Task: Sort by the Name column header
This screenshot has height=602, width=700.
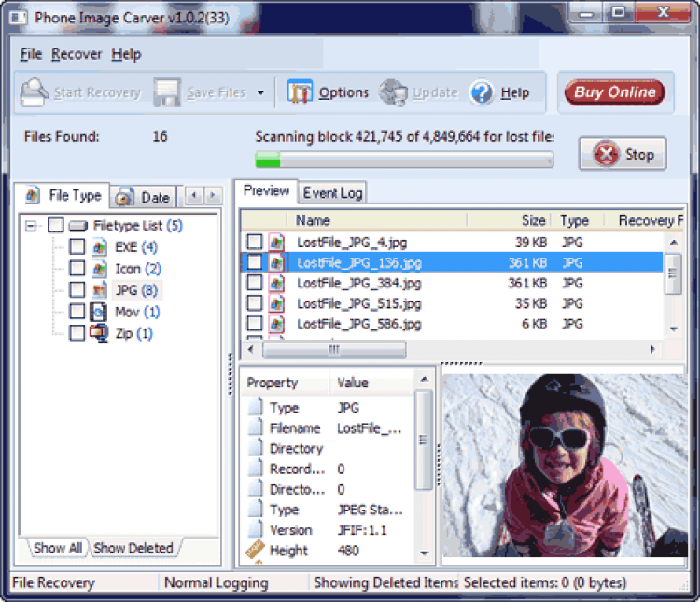Action: point(377,220)
